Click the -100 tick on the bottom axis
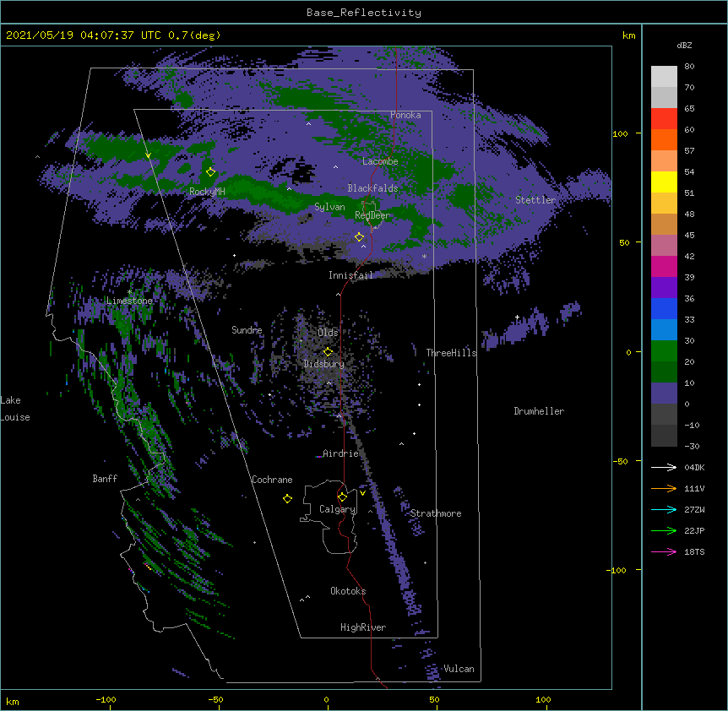The width and height of the screenshot is (728, 711). tap(106, 699)
